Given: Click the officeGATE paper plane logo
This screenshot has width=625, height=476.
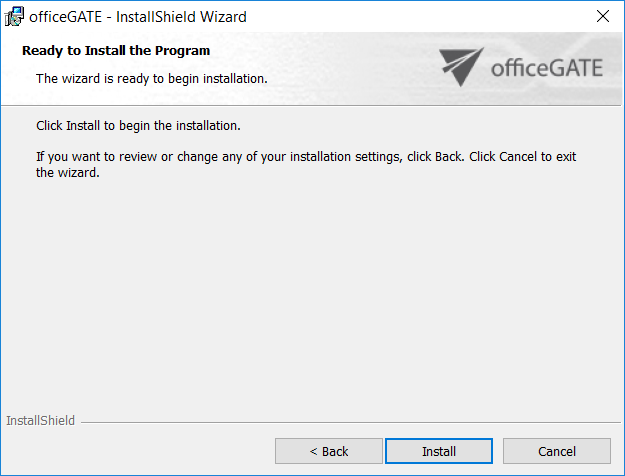Looking at the screenshot, I should 461,67.
